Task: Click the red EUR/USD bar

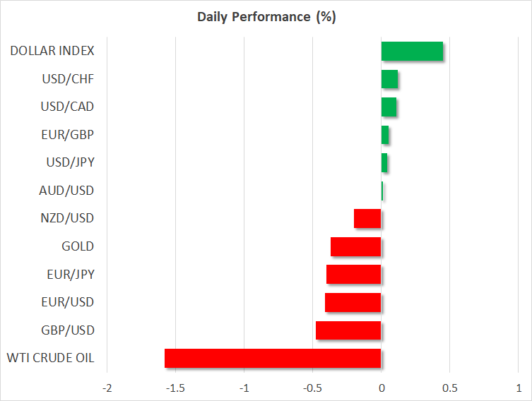Action: 353,302
